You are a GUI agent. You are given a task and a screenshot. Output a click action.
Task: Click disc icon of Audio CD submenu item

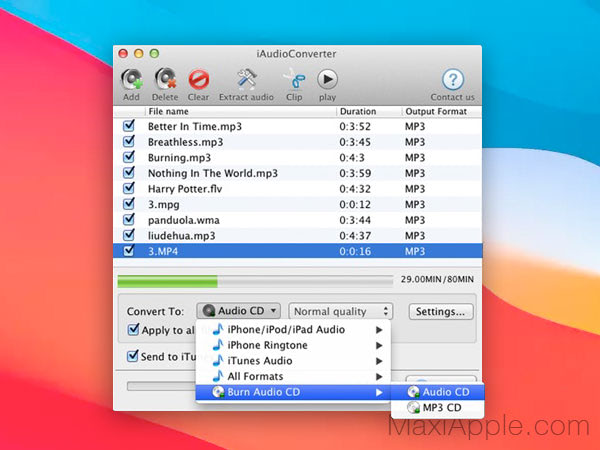point(414,392)
